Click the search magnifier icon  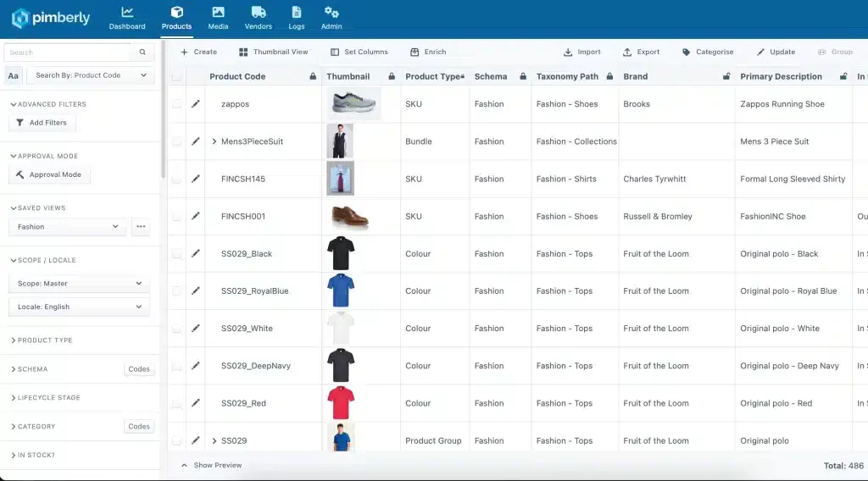pos(142,52)
